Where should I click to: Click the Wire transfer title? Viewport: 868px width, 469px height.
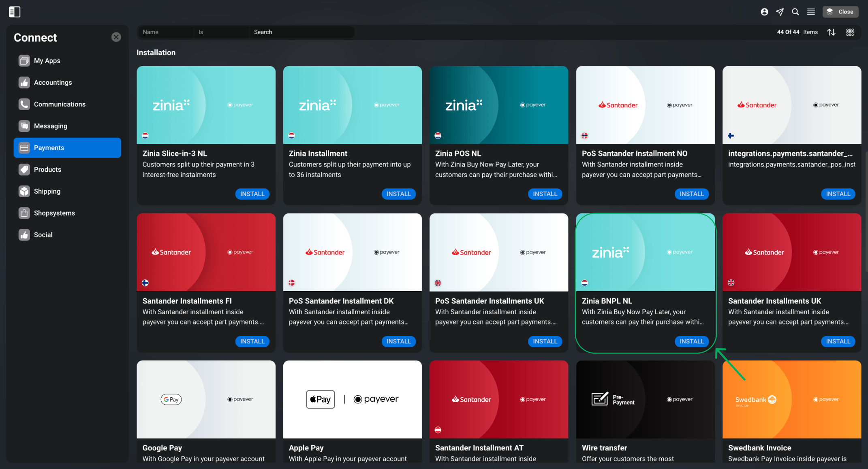click(x=604, y=448)
